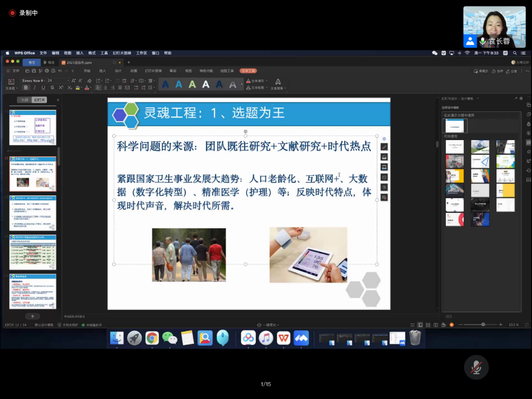Apply superscript formatting

(x=61, y=88)
